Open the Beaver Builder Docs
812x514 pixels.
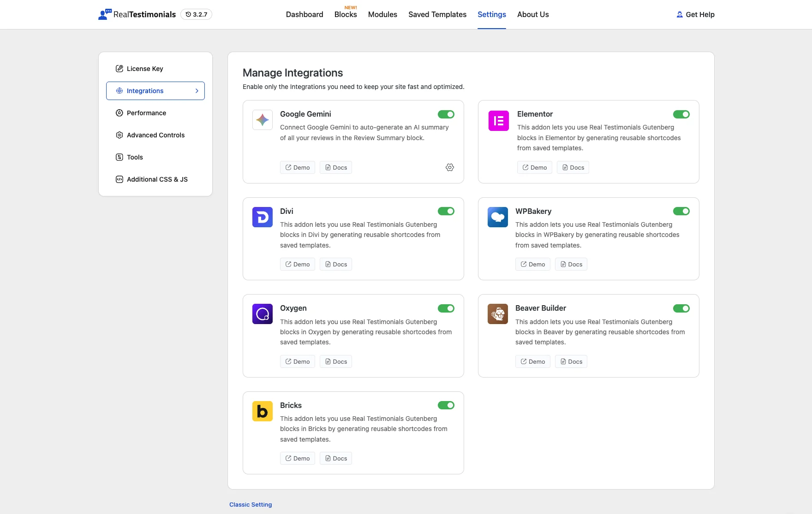pyautogui.click(x=571, y=361)
